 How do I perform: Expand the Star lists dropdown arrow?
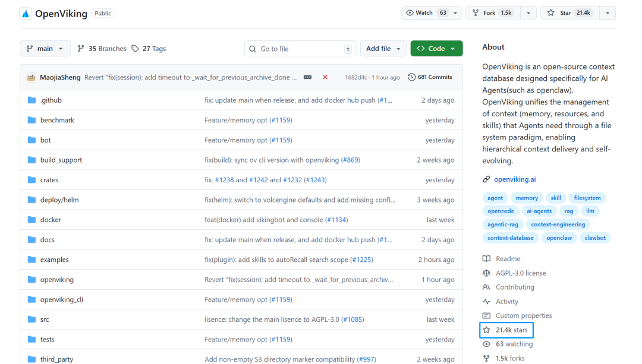click(607, 13)
